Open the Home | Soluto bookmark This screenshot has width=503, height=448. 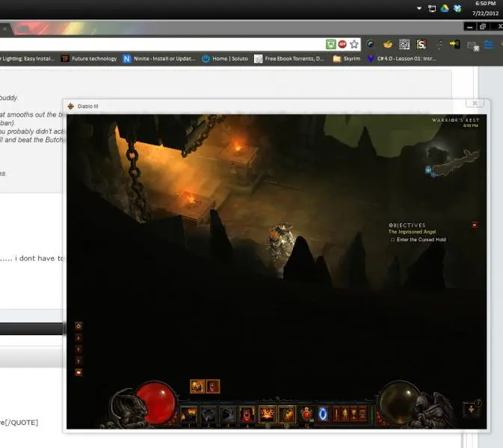point(225,58)
